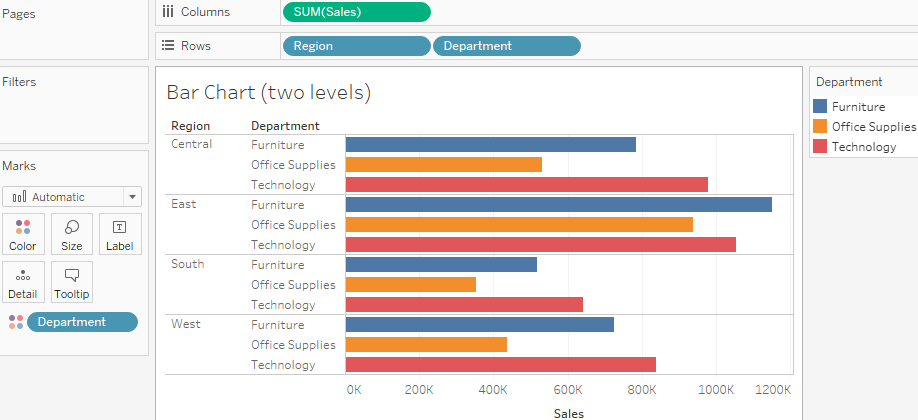Click the Department column header in chart
Screen dimensions: 918x420
pyautogui.click(x=285, y=126)
